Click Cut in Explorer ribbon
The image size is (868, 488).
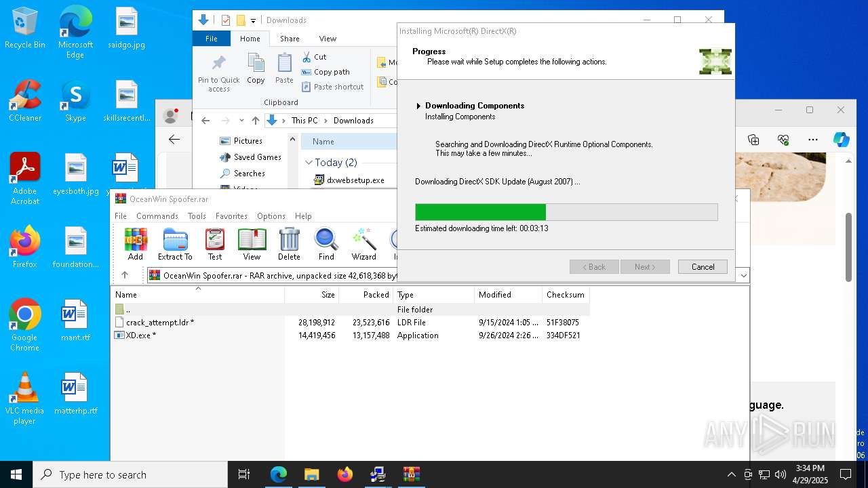[314, 57]
